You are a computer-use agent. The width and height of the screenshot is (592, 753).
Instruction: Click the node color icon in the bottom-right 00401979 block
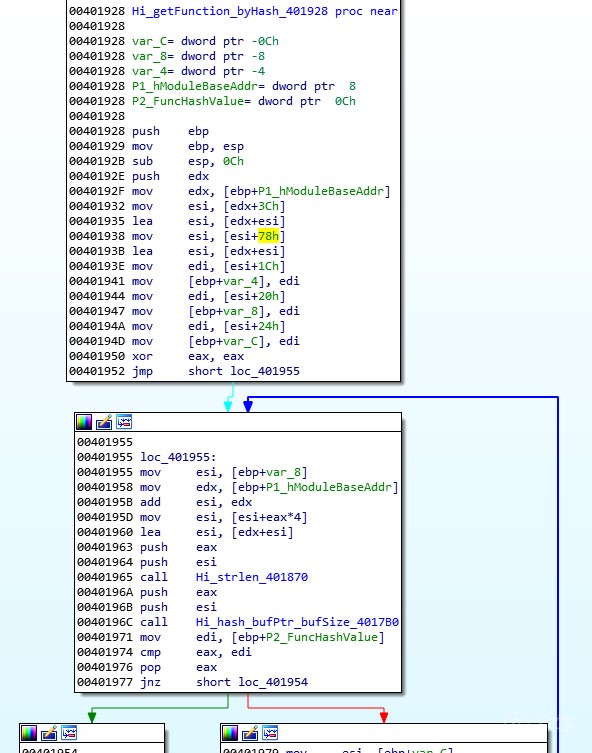click(230, 733)
